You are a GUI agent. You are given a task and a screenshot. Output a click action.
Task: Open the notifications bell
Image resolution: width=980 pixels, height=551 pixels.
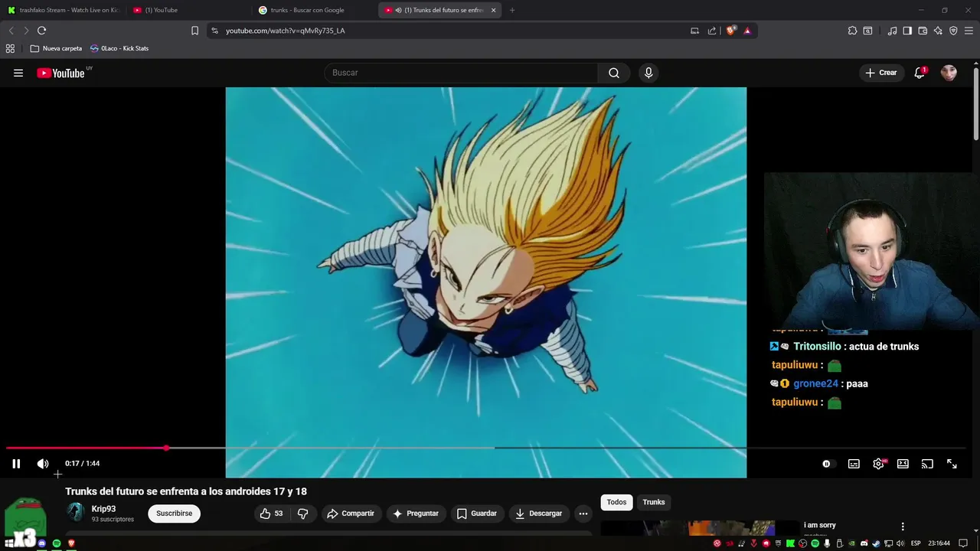pos(920,73)
